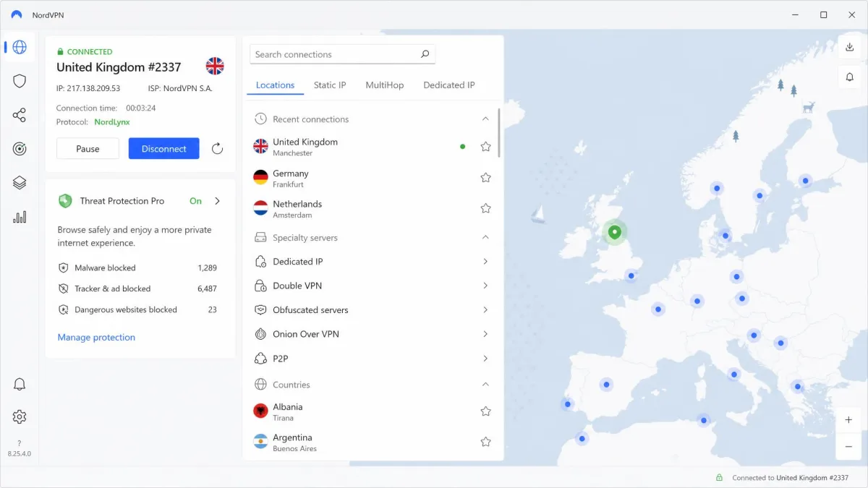Image resolution: width=868 pixels, height=488 pixels.
Task: Favorite Germany with the star
Action: 485,178
